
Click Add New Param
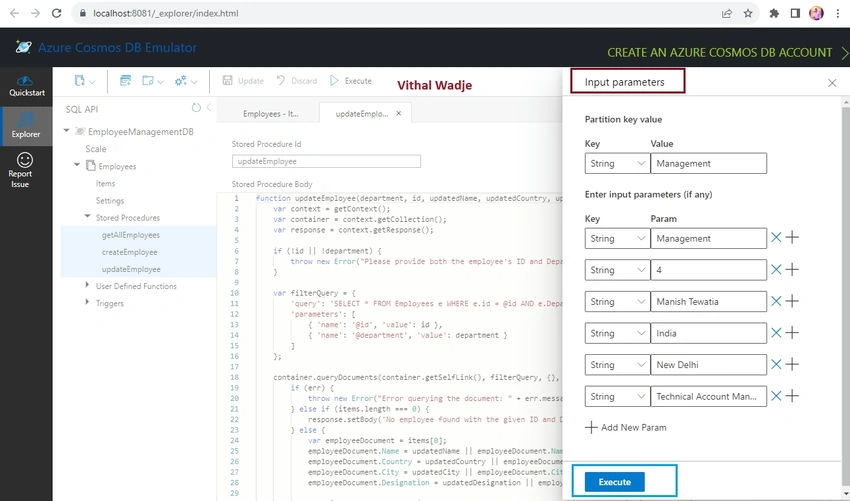coord(626,427)
